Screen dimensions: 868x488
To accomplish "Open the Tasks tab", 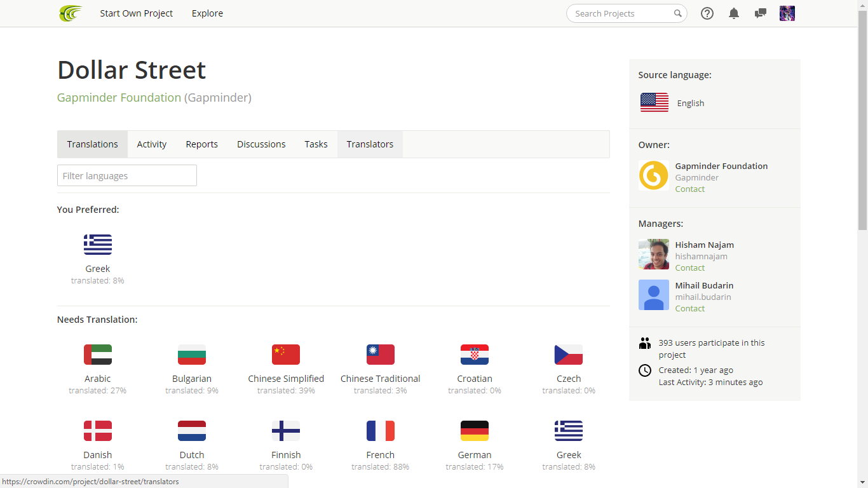I will pyautogui.click(x=316, y=144).
